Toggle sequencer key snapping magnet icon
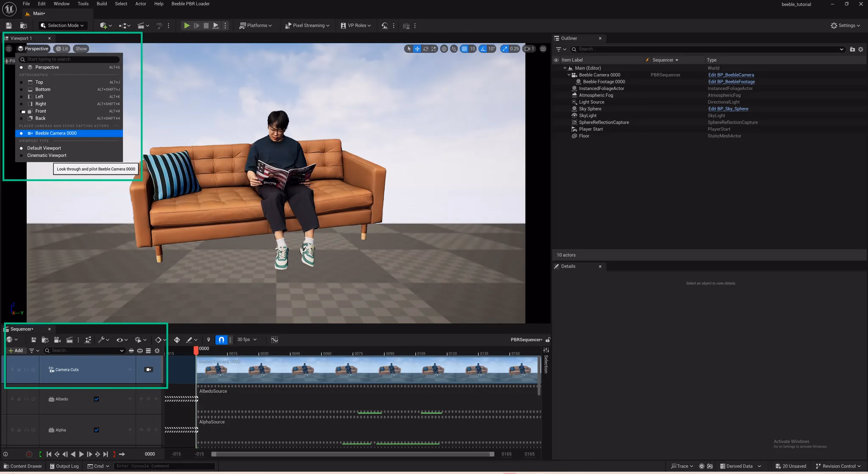868x474 pixels. point(221,340)
